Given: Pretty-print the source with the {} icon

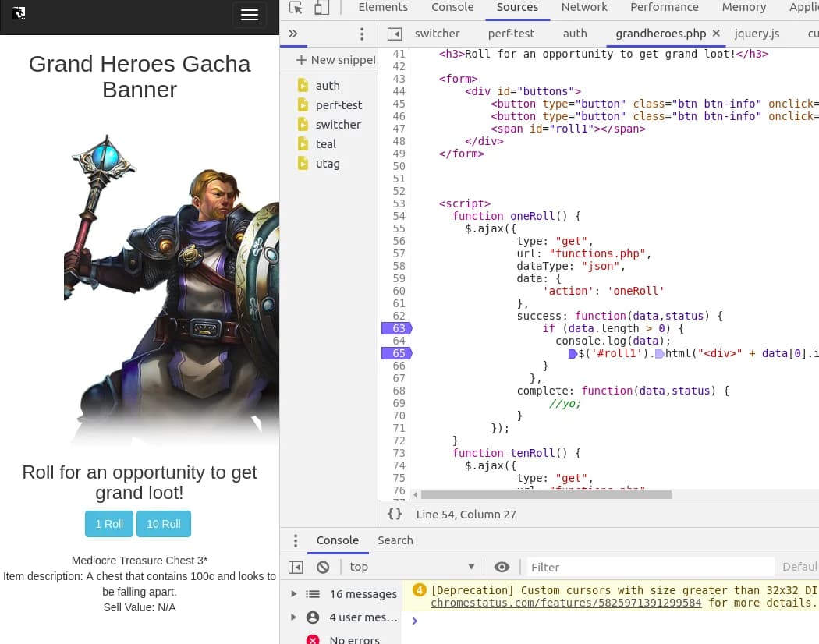Looking at the screenshot, I should click(x=395, y=514).
